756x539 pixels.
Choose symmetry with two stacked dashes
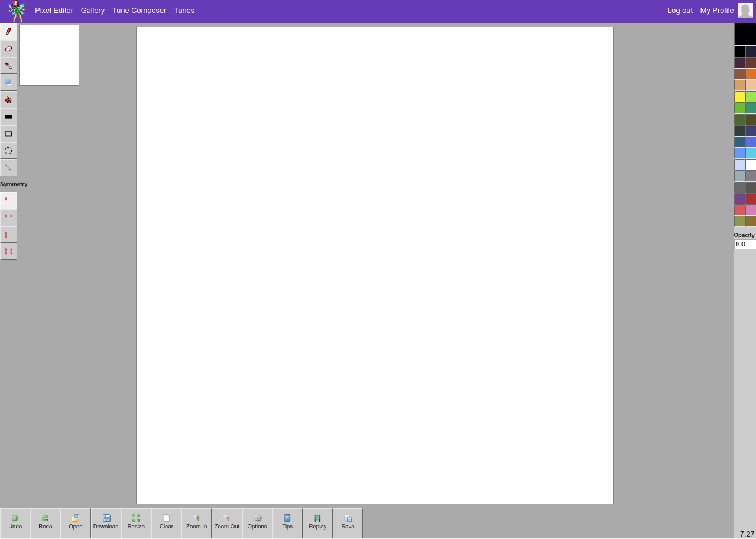(x=8, y=234)
